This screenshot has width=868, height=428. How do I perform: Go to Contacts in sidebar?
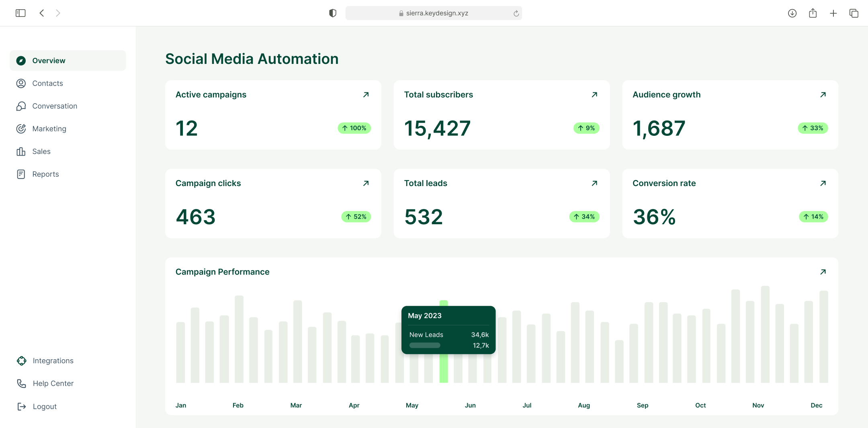click(47, 84)
